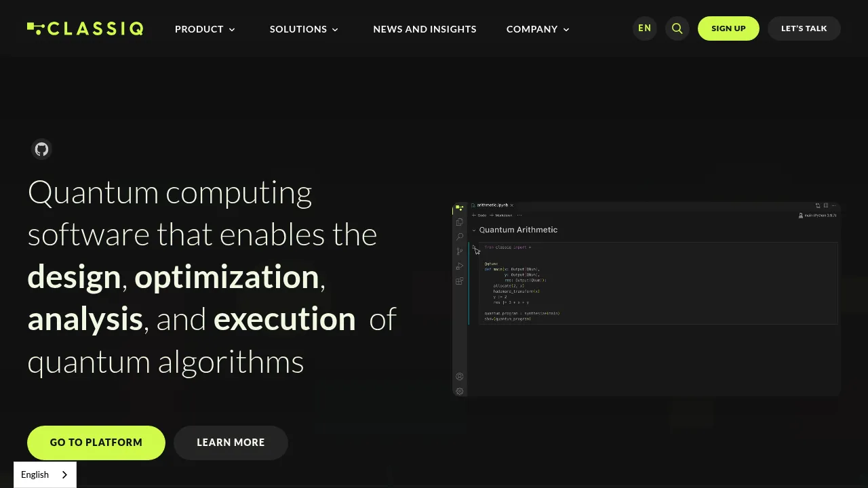
Task: Collapse the Quantum Arithmetic heading chevron
Action: click(x=474, y=230)
